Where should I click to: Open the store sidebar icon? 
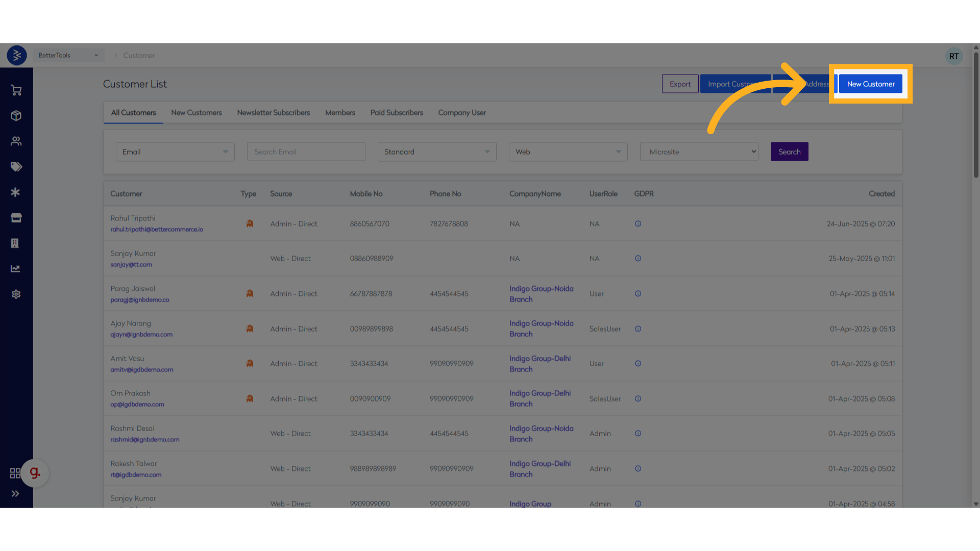tap(16, 218)
